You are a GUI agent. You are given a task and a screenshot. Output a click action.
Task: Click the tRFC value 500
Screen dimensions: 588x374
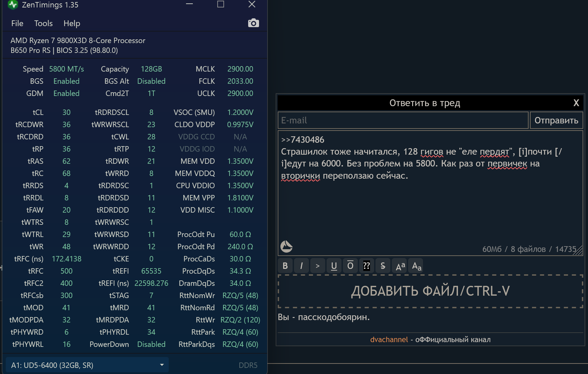pos(67,271)
